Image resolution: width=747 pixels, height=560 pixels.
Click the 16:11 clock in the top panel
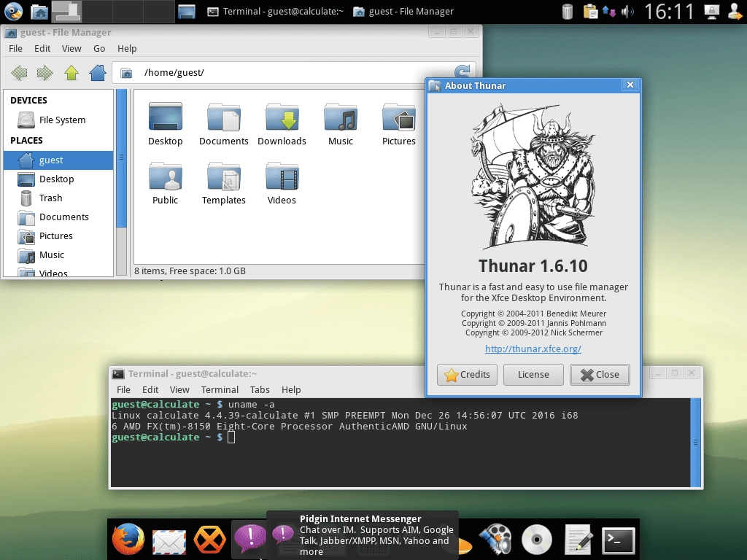(x=669, y=12)
